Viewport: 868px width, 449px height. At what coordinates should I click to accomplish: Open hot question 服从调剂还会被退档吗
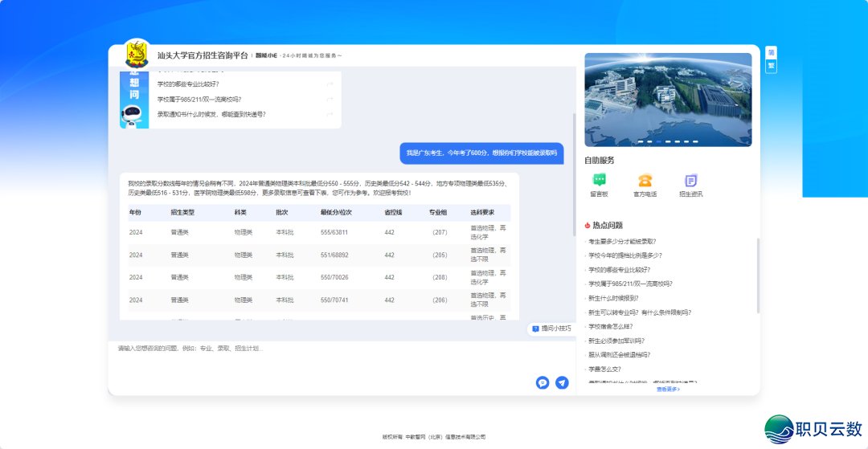(x=619, y=355)
